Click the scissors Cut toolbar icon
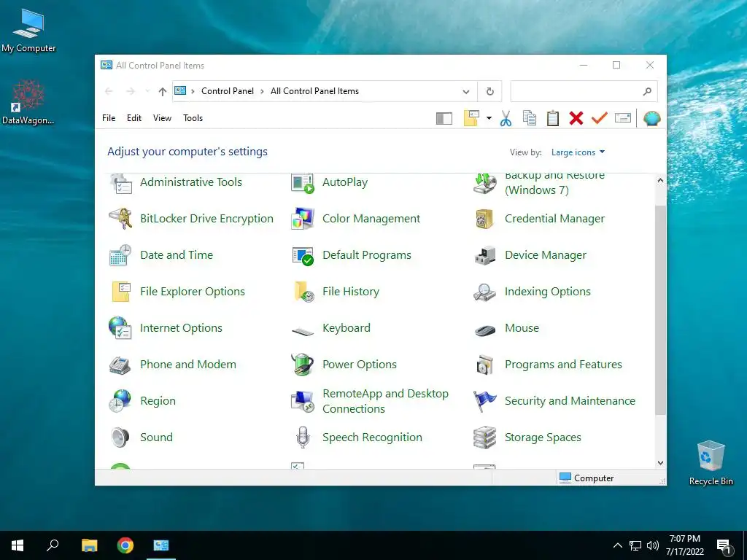Image resolution: width=747 pixels, height=560 pixels. click(x=506, y=118)
